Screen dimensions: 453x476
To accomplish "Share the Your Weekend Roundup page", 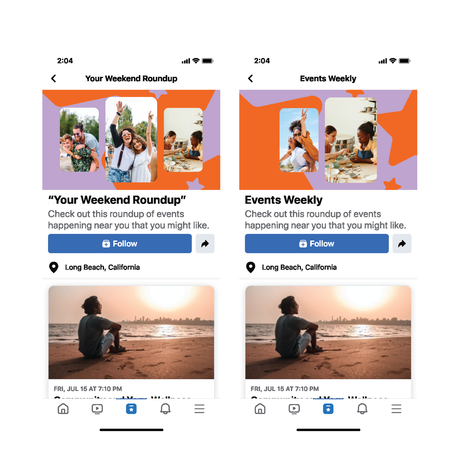I will [205, 243].
